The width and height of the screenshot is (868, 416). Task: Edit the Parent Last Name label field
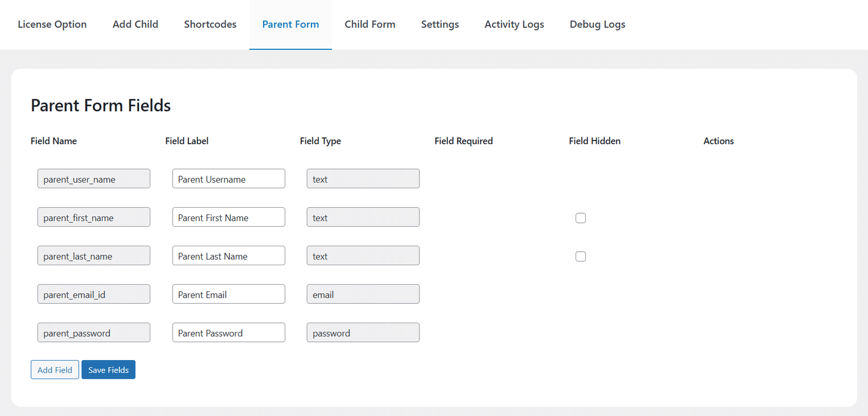coord(228,255)
